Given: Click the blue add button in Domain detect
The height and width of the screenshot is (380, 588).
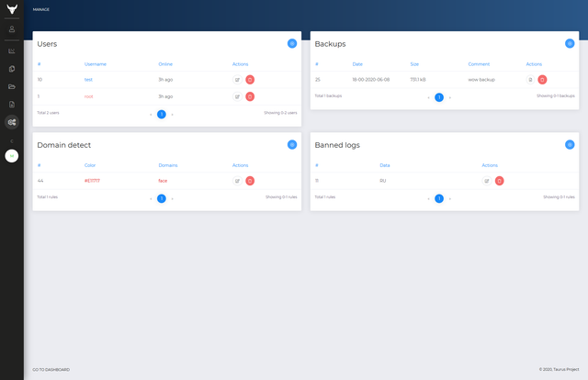Looking at the screenshot, I should 292,145.
